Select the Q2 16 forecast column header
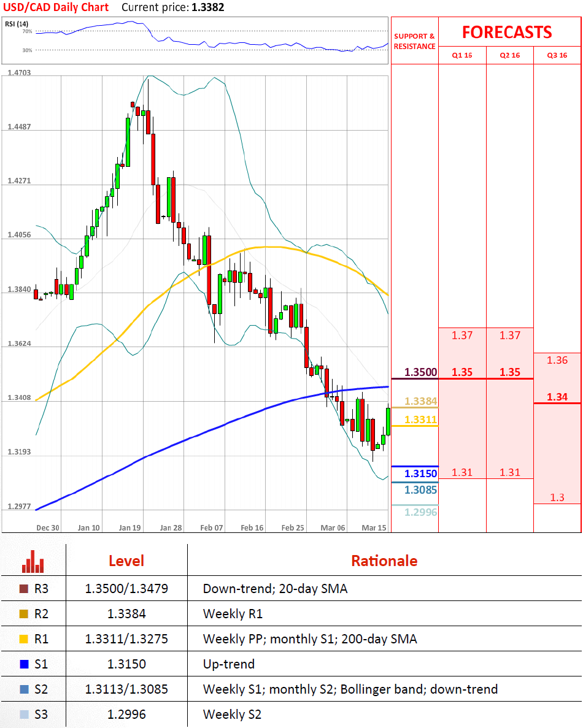Screen dimensions: 583x728 pyautogui.click(x=509, y=55)
